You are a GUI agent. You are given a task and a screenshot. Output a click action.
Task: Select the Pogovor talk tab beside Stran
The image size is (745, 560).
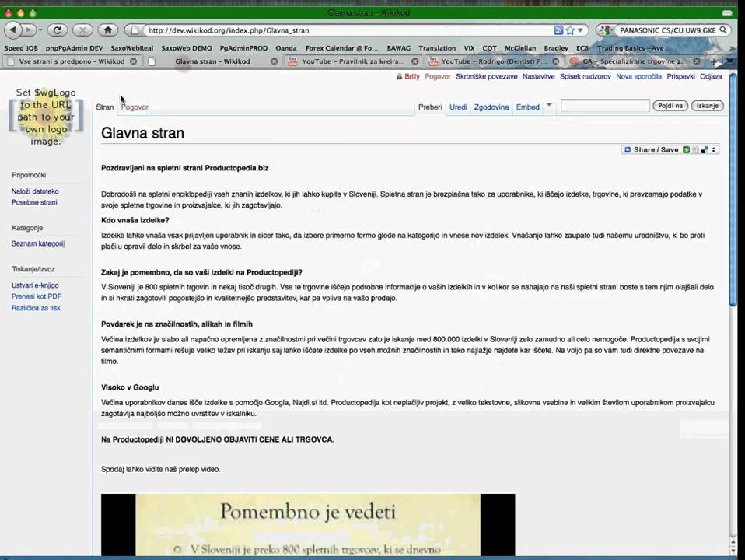click(x=135, y=107)
